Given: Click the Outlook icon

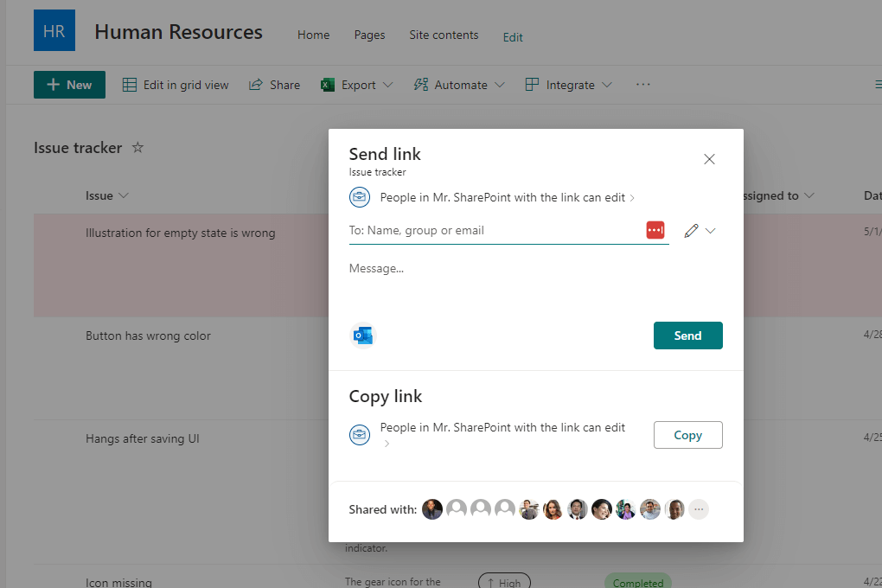Looking at the screenshot, I should point(363,336).
